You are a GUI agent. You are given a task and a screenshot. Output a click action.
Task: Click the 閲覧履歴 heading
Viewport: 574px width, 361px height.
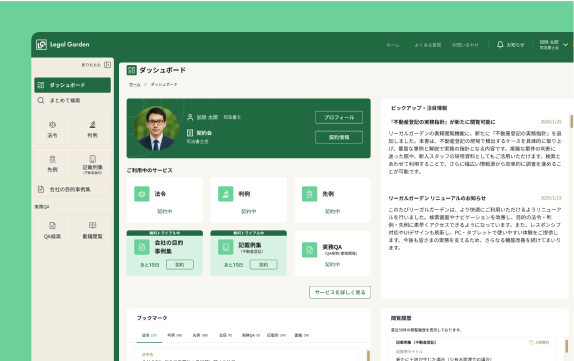pyautogui.click(x=401, y=318)
